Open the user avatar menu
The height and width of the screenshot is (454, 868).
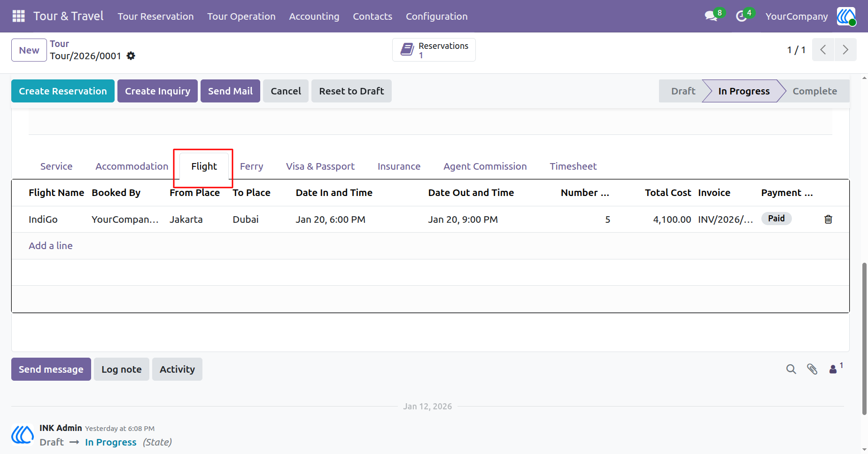[x=846, y=16]
